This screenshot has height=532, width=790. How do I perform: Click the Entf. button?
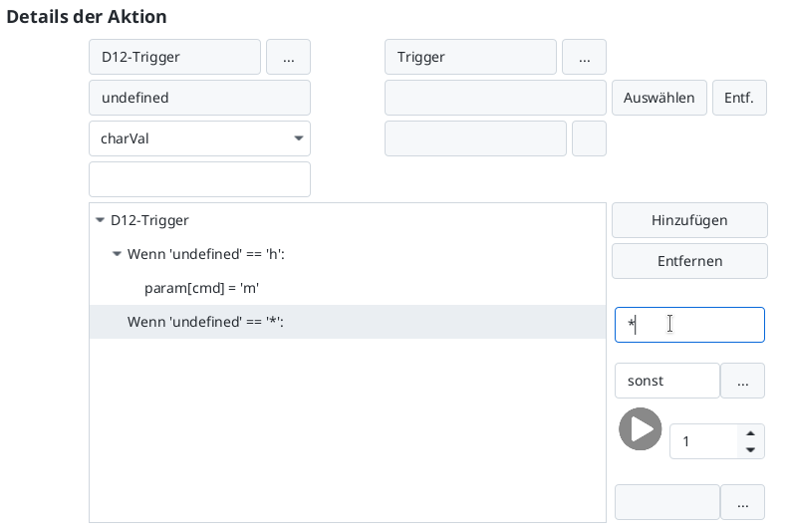[x=738, y=99]
